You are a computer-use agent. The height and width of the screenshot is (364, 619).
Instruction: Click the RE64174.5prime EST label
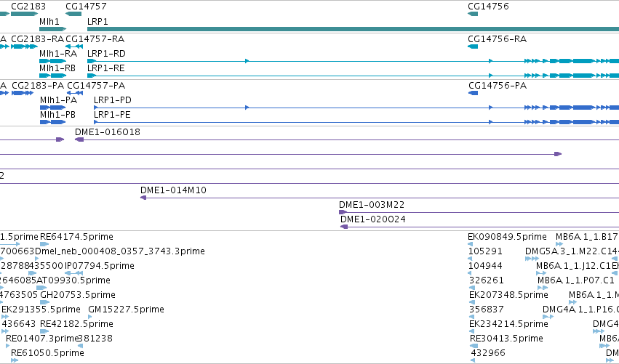pos(76,237)
